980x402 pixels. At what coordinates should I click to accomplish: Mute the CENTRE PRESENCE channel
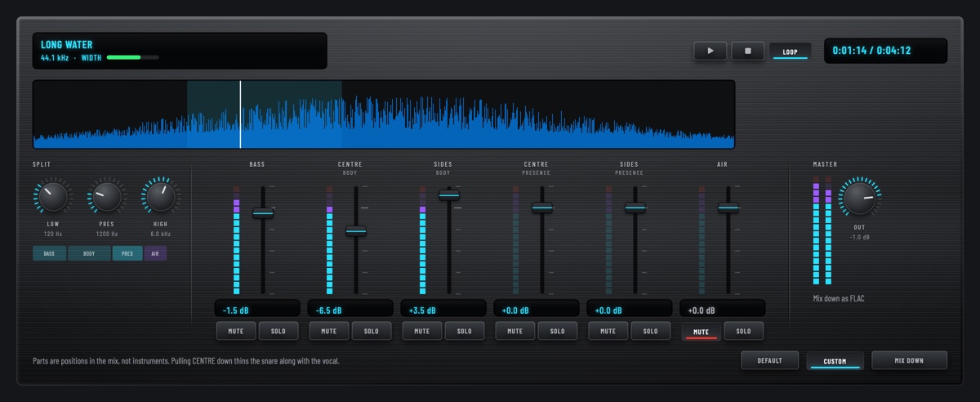coord(515,331)
